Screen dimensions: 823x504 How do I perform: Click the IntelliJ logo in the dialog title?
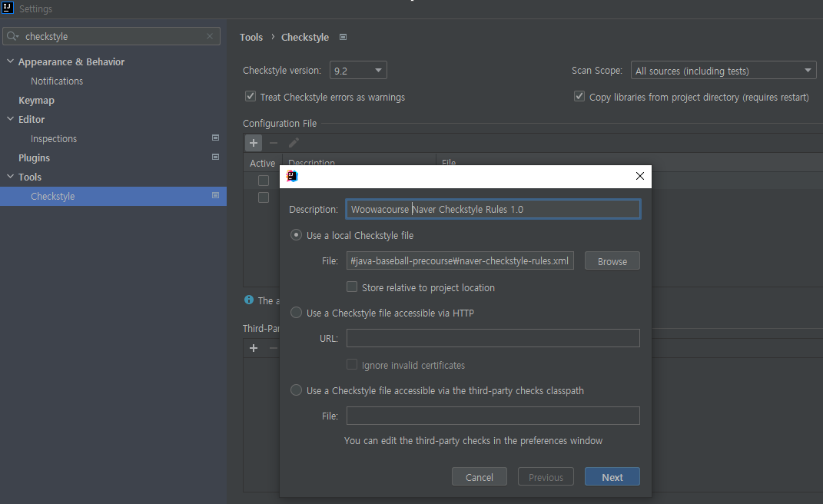coord(292,177)
